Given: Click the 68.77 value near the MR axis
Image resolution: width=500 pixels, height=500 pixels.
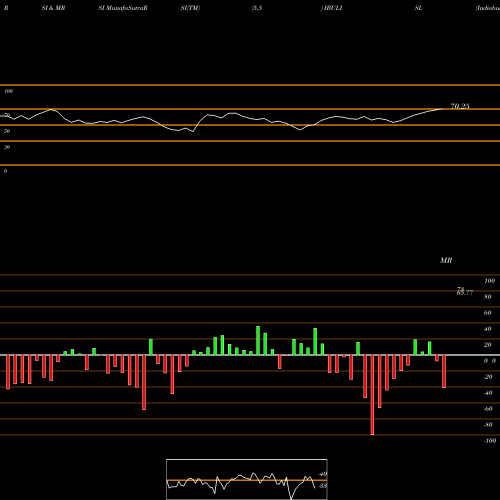Looking at the screenshot, I should coord(465,293).
